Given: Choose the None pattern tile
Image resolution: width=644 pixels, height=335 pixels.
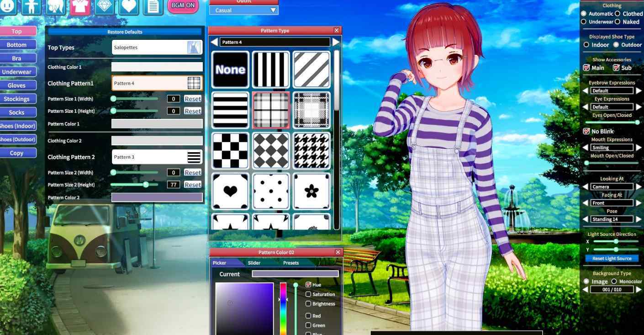Looking at the screenshot, I should click(x=230, y=69).
